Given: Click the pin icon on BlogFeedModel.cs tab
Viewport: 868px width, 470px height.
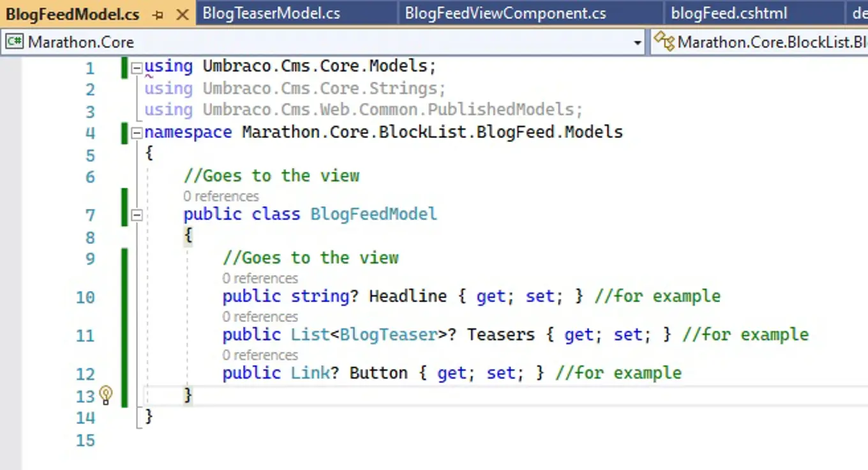Looking at the screenshot, I should tap(158, 14).
